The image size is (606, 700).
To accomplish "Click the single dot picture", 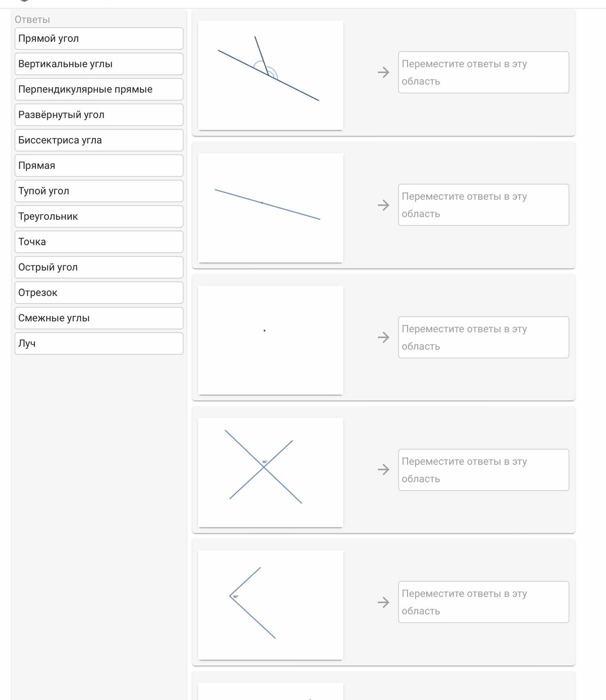I will point(271,340).
